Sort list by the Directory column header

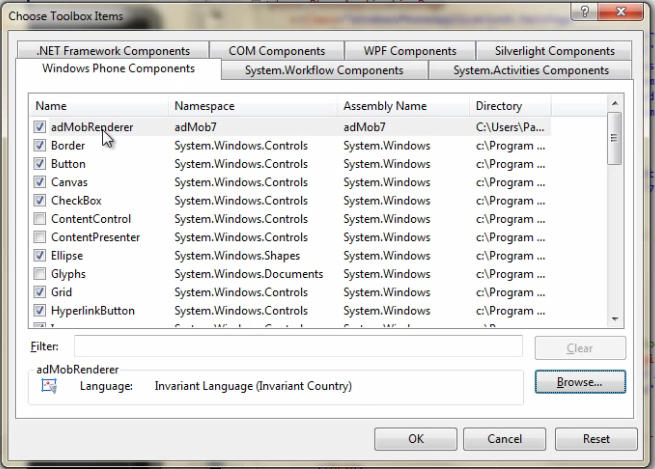510,106
